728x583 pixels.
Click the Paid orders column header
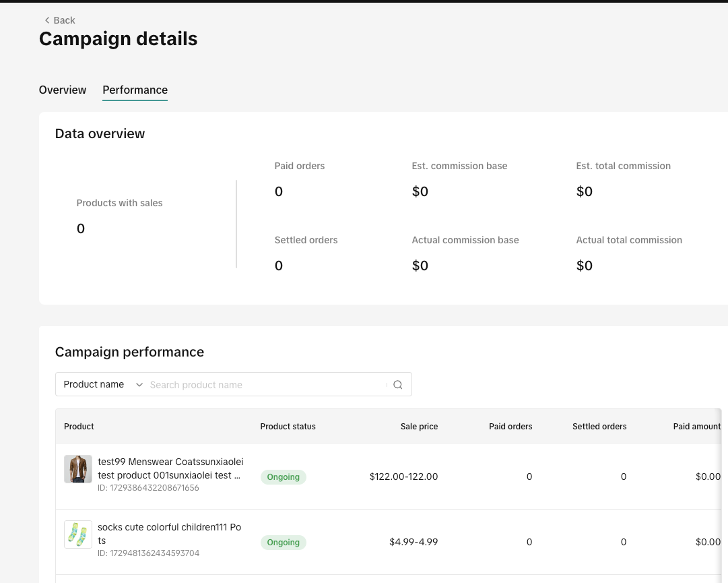pos(510,427)
